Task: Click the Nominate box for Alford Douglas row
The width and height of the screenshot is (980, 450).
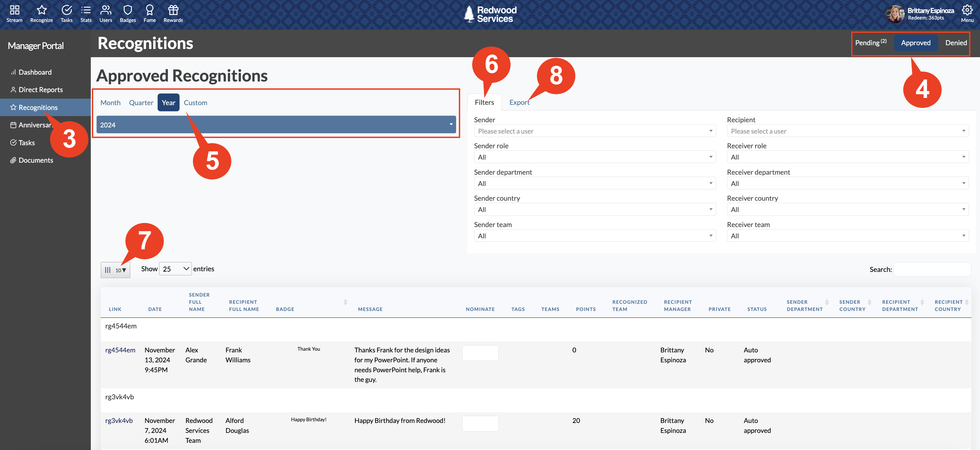Action: (x=480, y=423)
